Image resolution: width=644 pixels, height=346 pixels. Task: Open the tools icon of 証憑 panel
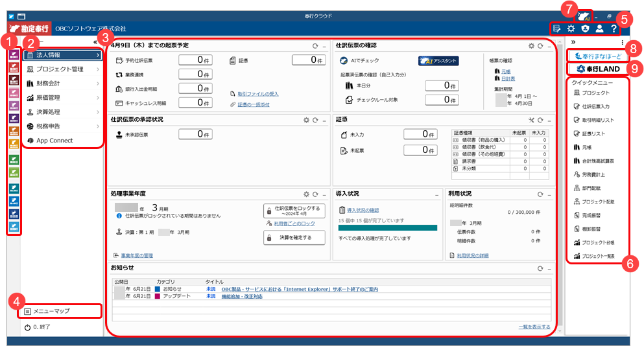point(531,121)
